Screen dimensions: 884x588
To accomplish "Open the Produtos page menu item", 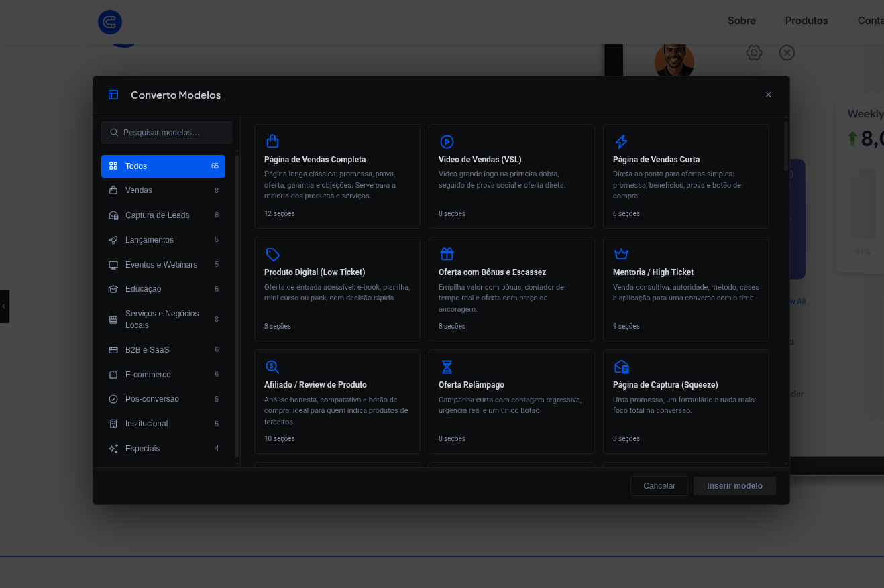I will [x=806, y=21].
